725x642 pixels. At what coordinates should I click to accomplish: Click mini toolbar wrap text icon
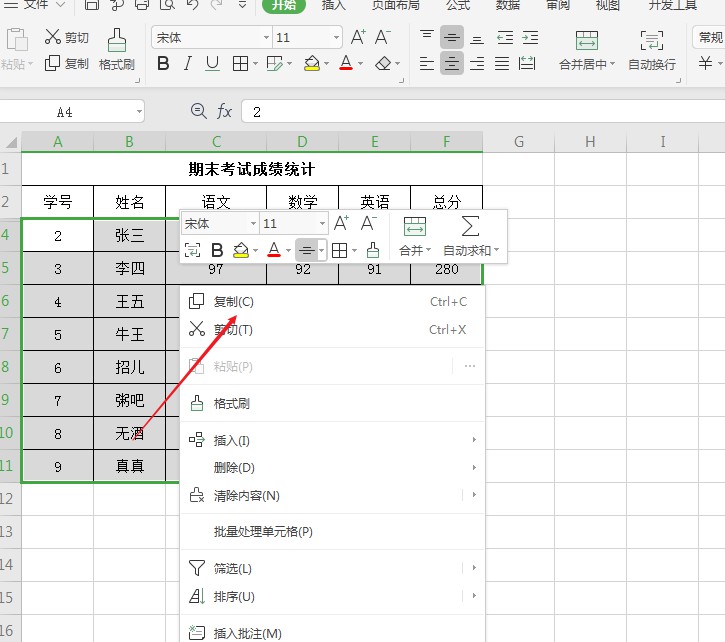pyautogui.click(x=192, y=250)
